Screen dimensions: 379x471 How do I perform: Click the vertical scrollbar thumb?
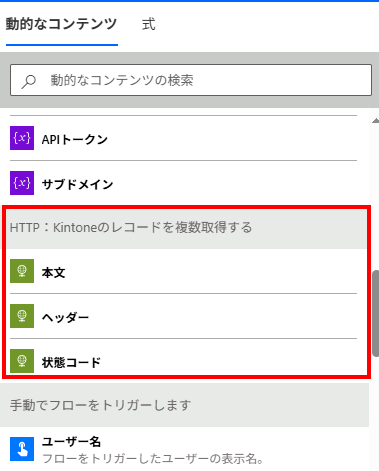375,313
